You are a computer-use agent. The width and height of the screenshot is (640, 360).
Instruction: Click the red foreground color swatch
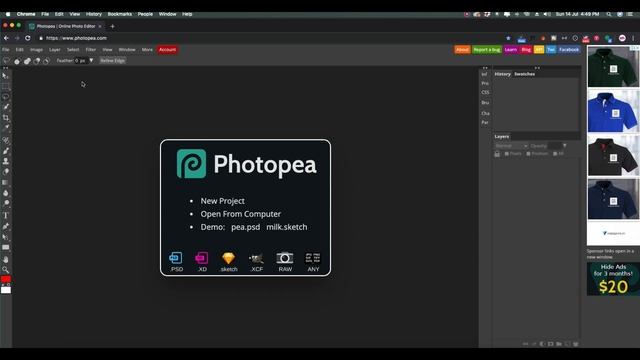pos(5,279)
